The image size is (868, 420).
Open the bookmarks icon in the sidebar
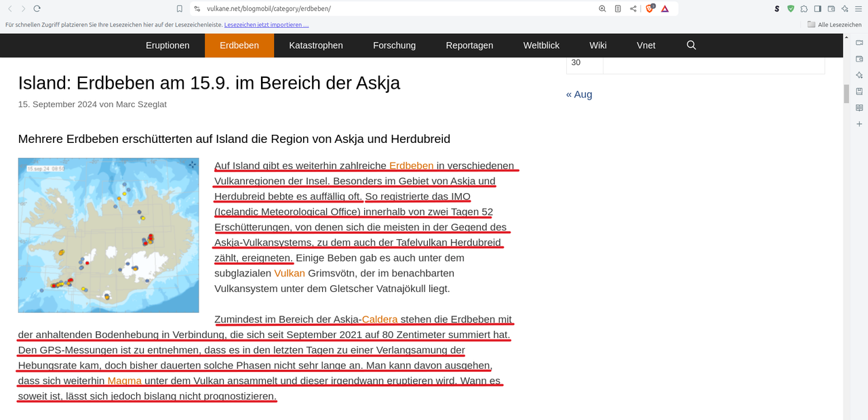click(859, 91)
